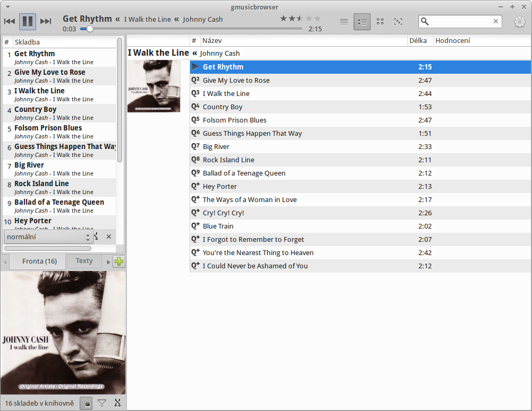Switch to the plain list layout icon
The image size is (532, 411).
pos(344,22)
